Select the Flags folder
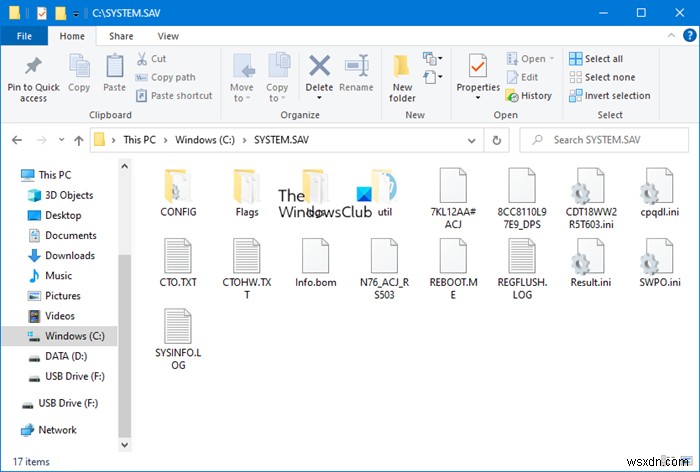The height and width of the screenshot is (472, 700). pos(247,193)
